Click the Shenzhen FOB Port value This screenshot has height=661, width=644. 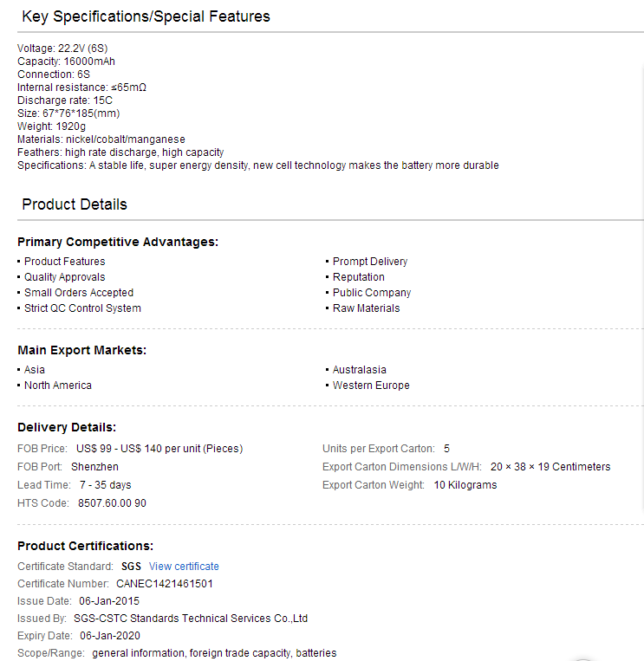click(94, 467)
